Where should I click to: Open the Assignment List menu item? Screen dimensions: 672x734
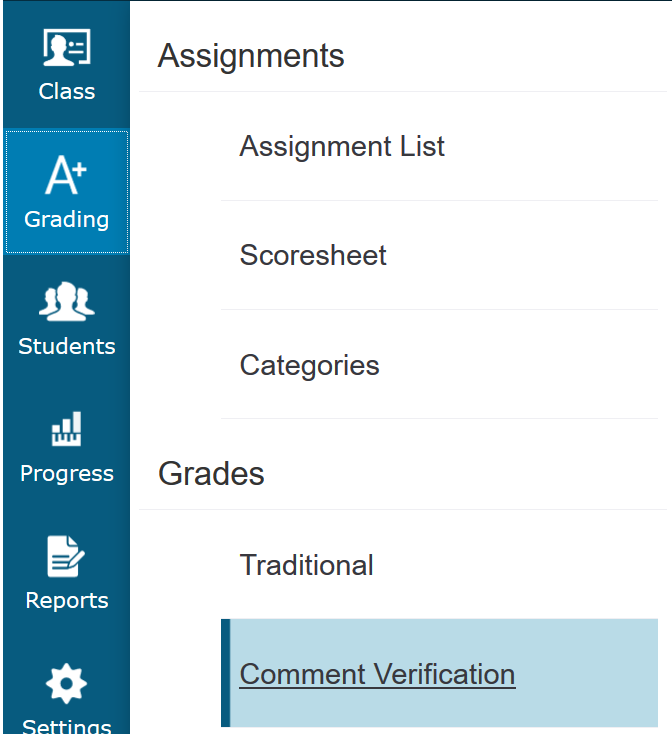click(x=342, y=146)
